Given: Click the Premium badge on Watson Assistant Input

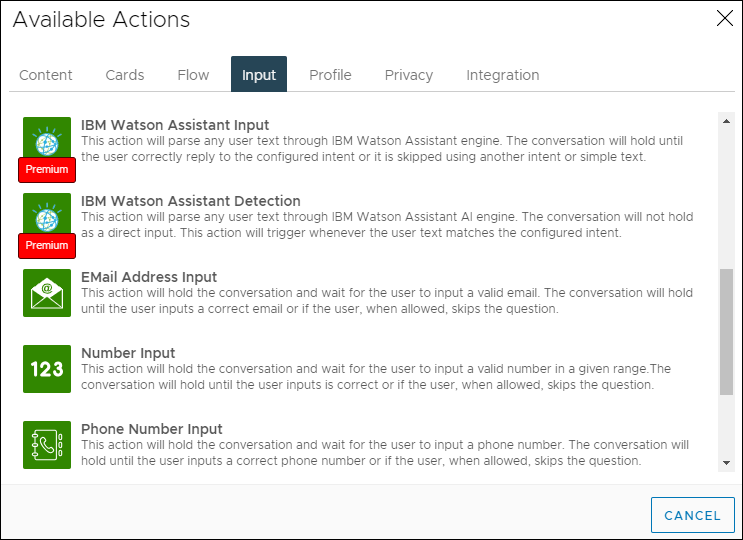Looking at the screenshot, I should click(x=47, y=170).
